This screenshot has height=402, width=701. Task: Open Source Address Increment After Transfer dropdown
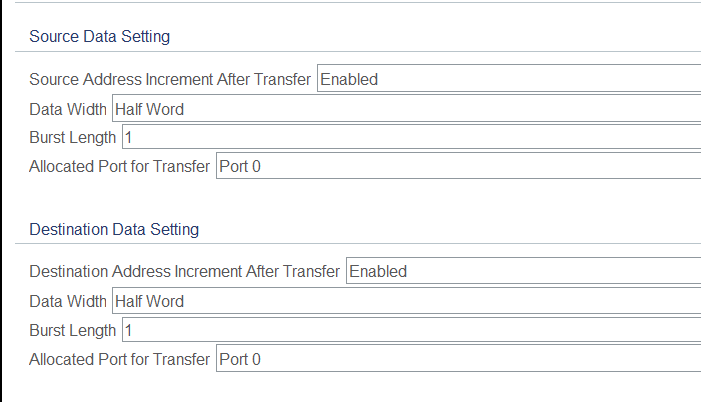(x=508, y=79)
